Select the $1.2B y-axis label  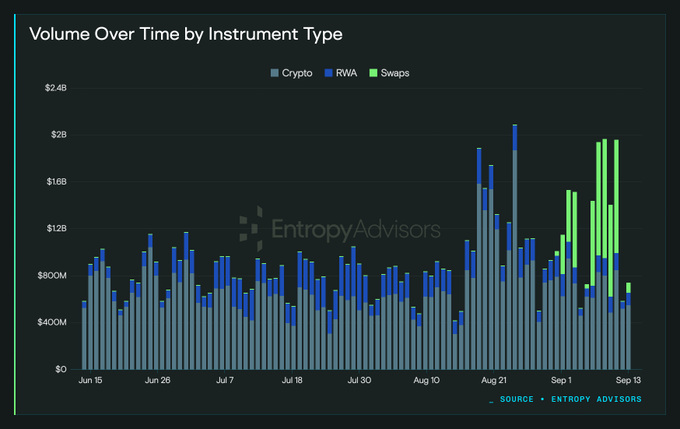click(57, 229)
